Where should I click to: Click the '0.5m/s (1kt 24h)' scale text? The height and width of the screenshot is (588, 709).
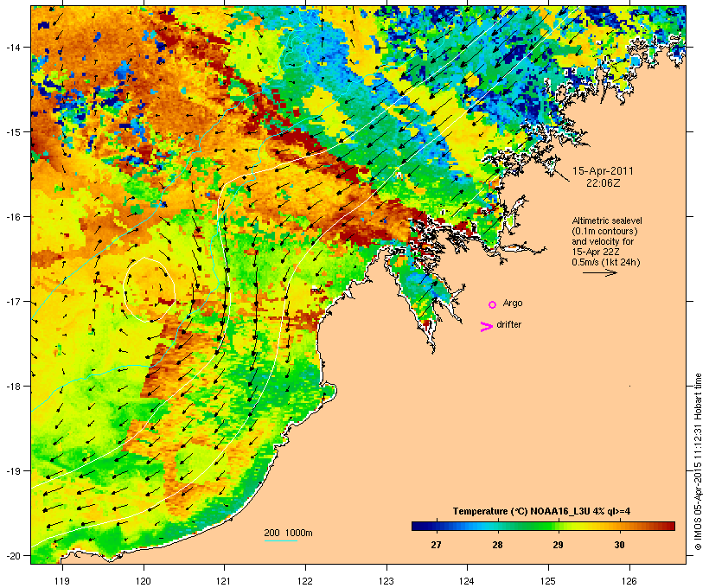point(606,262)
